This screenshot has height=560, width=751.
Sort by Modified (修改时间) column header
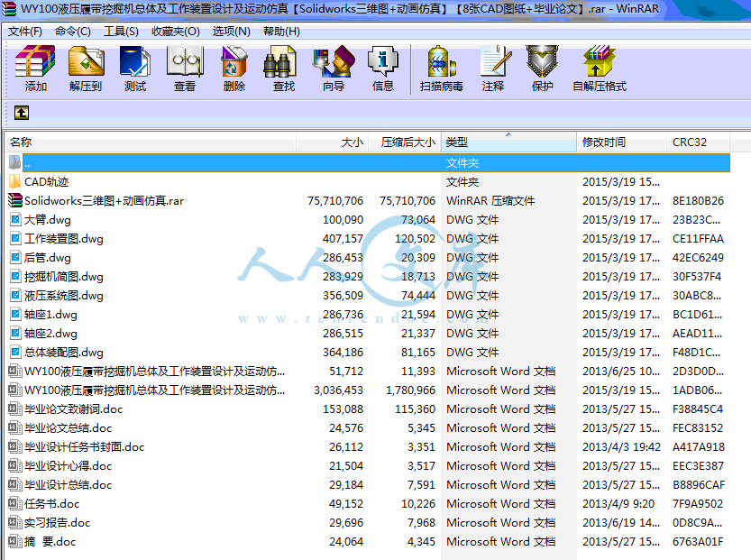(x=622, y=142)
